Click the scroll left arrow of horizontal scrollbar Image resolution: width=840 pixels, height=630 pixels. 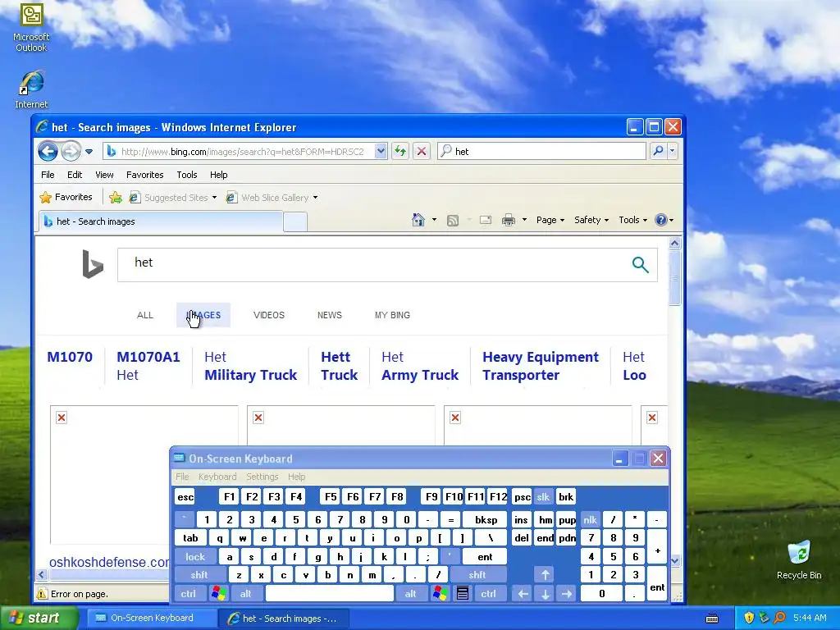click(42, 575)
